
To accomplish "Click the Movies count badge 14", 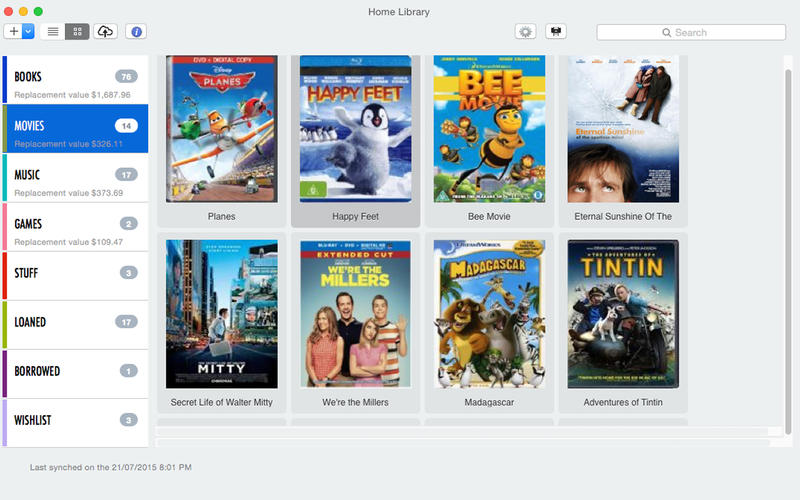I will tap(126, 126).
